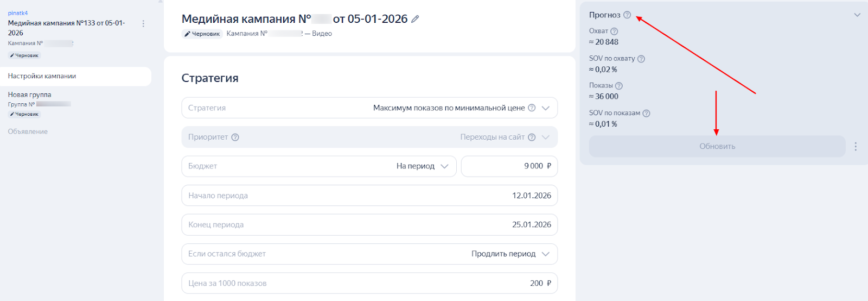Screen dimensions: 868x301
Task: Click help icon beside SOV по показам
Action: coord(646,114)
